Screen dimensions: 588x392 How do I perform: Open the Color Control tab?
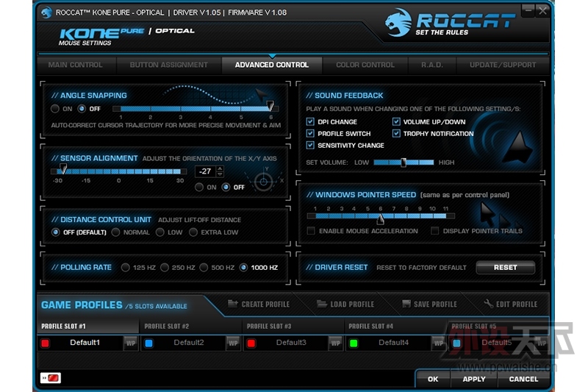(x=365, y=65)
